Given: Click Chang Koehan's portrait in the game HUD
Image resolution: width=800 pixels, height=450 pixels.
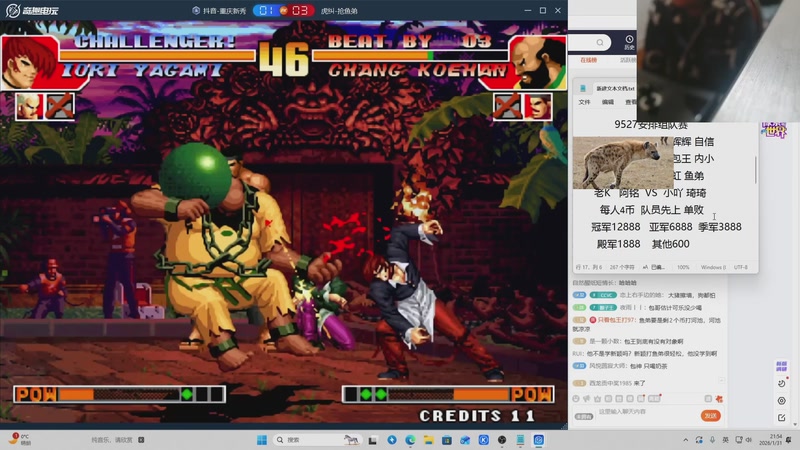Looking at the screenshot, I should point(538,62).
